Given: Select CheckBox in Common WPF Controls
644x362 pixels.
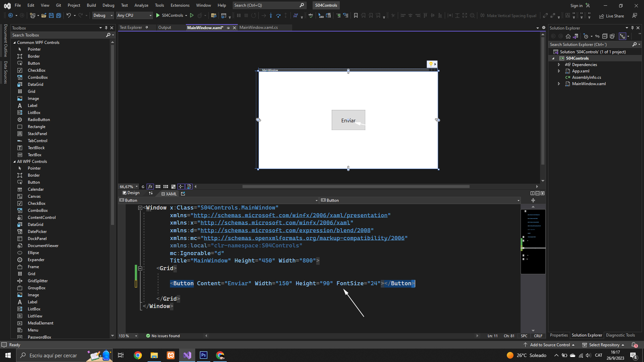Looking at the screenshot, I should coord(37,70).
